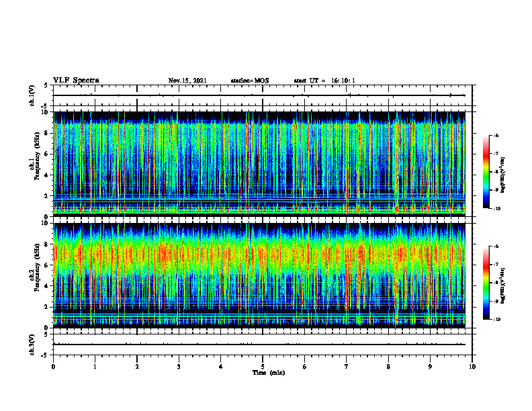Click the "6" tick on ch.1 frequency axis
This screenshot has height=411, width=532.
point(47,154)
